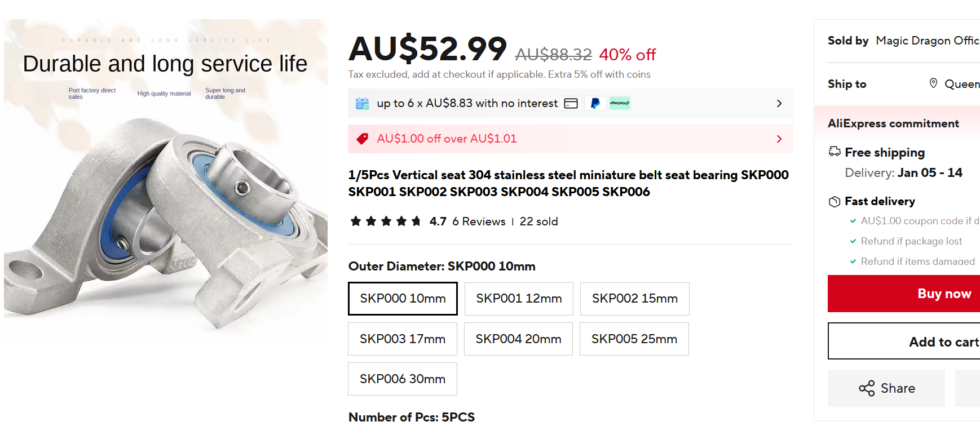The image size is (980, 426).
Task: Open the 6 Reviews link
Action: (x=479, y=221)
